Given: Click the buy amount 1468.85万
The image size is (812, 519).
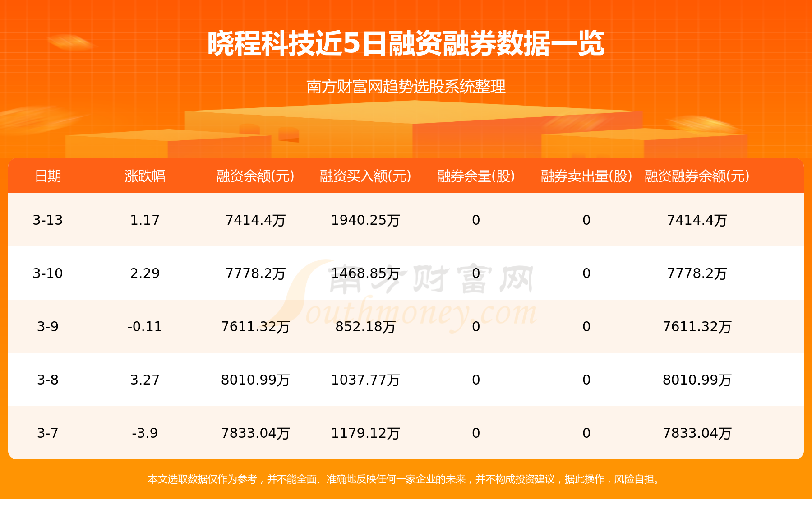Looking at the screenshot, I should tap(365, 273).
